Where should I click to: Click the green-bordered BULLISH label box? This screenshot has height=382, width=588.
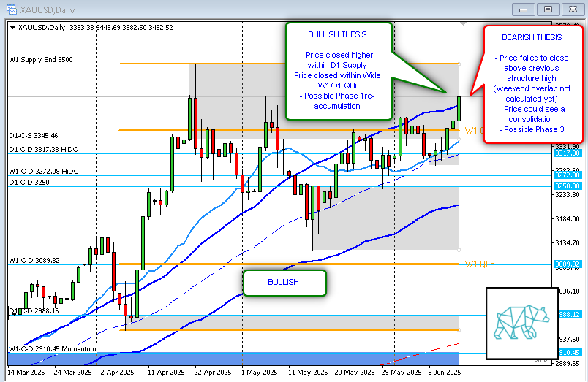coord(283,282)
